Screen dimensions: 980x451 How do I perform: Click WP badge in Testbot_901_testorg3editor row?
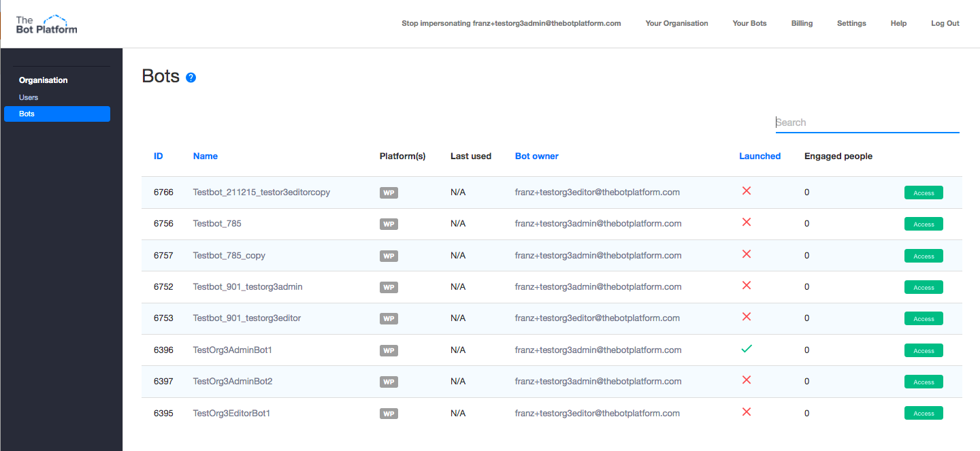coord(389,319)
